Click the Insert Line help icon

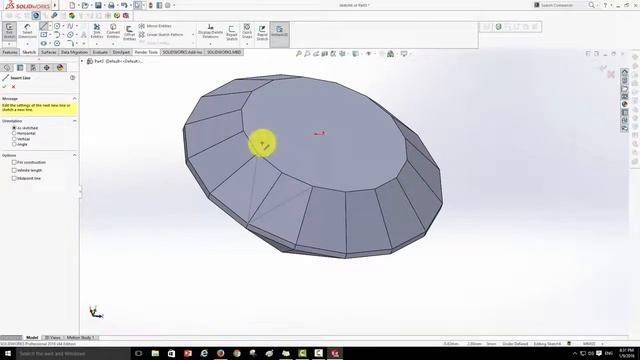73,78
